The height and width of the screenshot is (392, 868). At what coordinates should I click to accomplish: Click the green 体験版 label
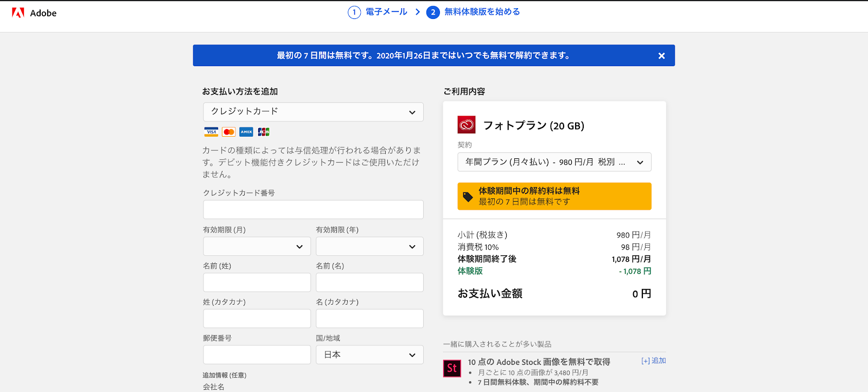(x=470, y=271)
